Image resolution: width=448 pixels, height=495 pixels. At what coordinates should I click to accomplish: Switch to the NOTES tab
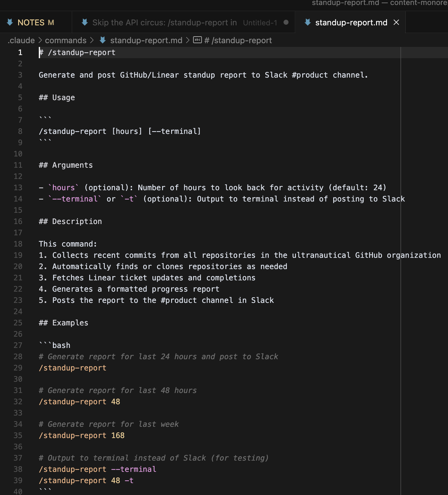pos(36,23)
